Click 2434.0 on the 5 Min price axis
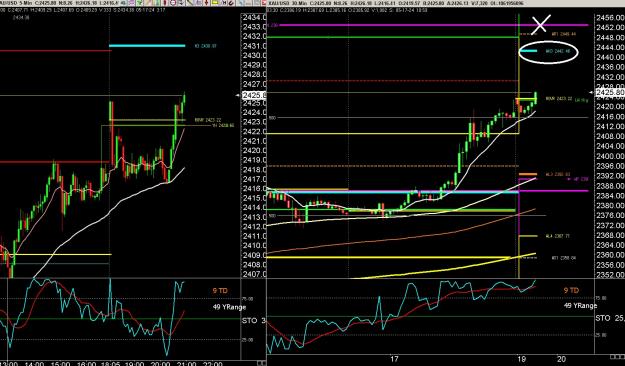The image size is (625, 366). pos(254,18)
